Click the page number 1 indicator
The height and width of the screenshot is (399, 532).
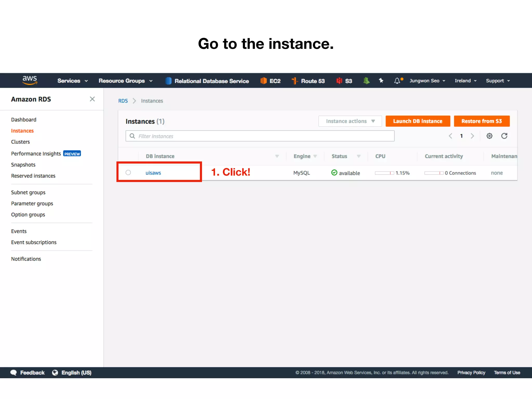point(461,136)
